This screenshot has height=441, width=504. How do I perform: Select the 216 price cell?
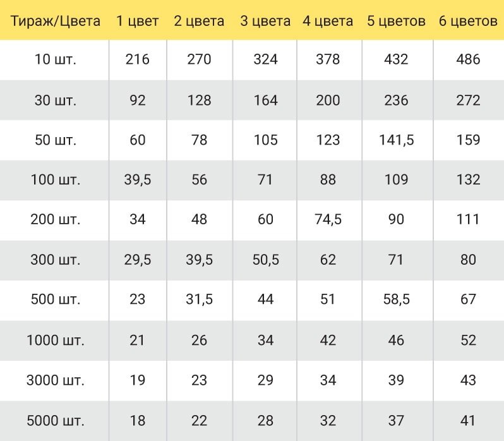click(137, 59)
